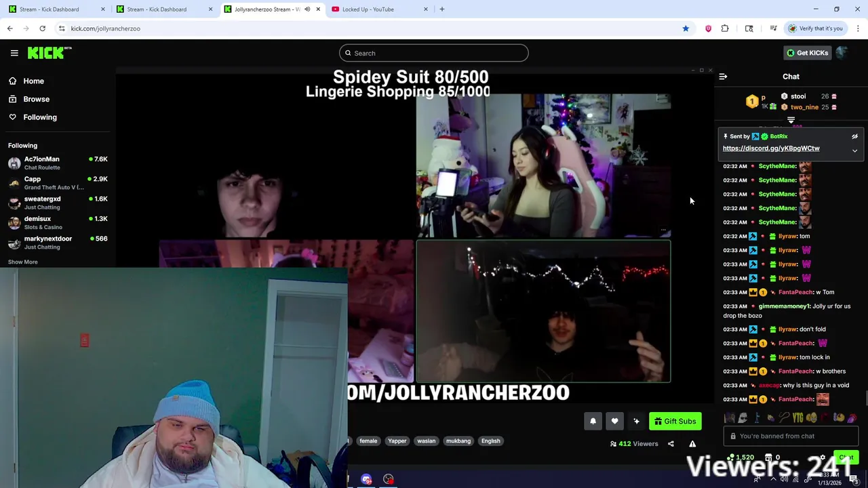The height and width of the screenshot is (488, 868).
Task: Toggle bookmark star for this page
Action: [686, 28]
